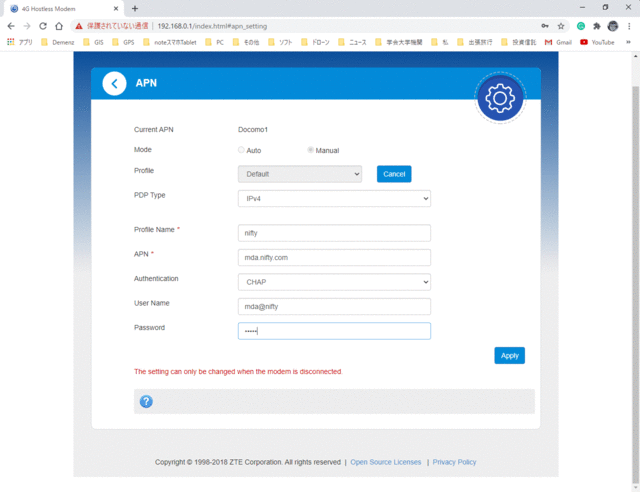Click the vertical page scrollbar
640x492 pixels.
click(636, 285)
